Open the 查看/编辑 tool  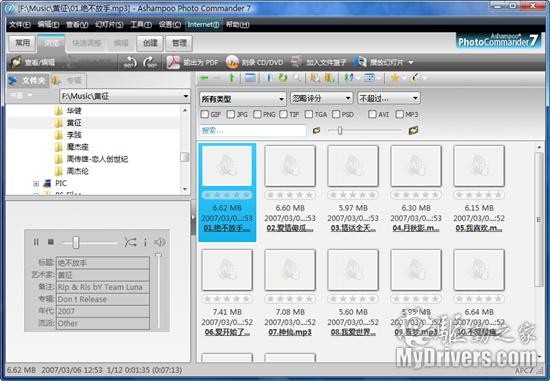pos(32,62)
